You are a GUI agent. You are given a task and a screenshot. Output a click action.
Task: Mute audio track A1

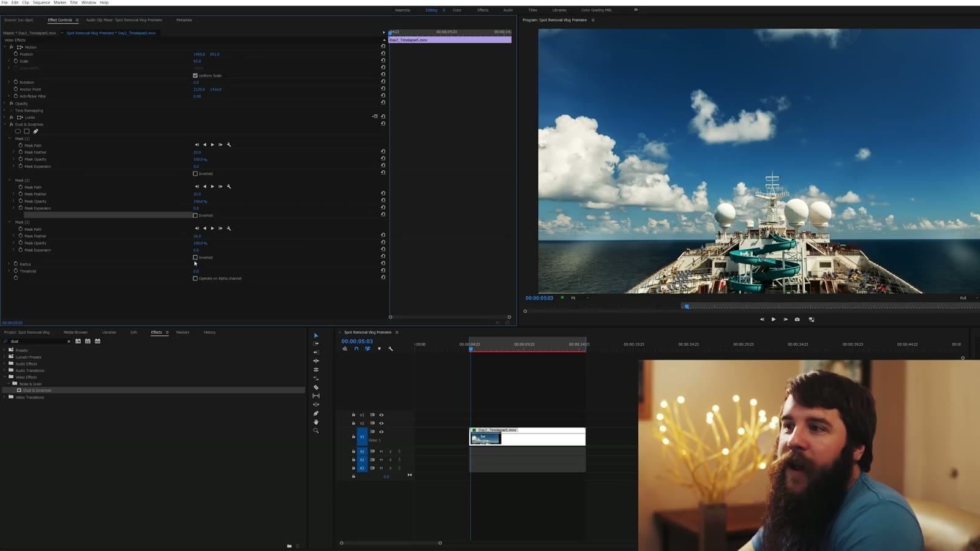point(381,451)
